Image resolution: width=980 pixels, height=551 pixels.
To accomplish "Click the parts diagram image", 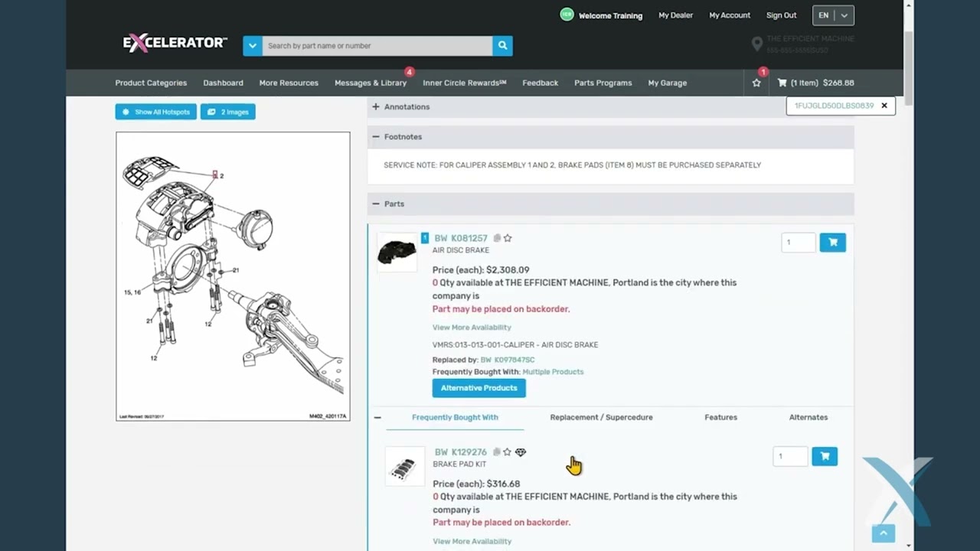I will click(x=233, y=276).
